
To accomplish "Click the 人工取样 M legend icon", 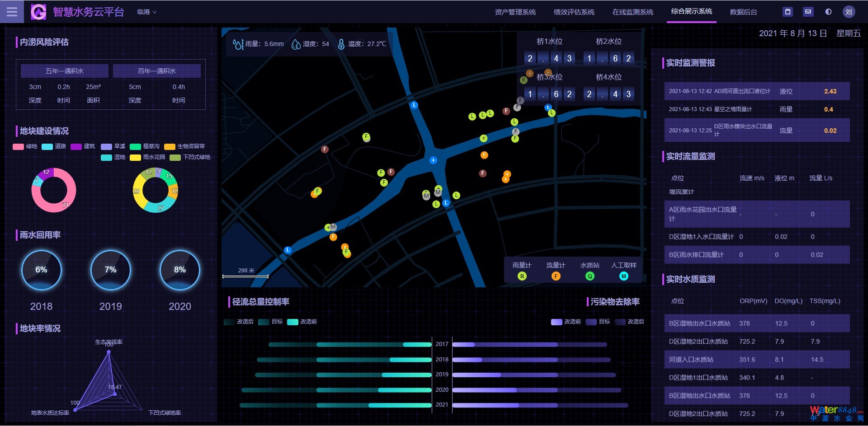I will 623,276.
